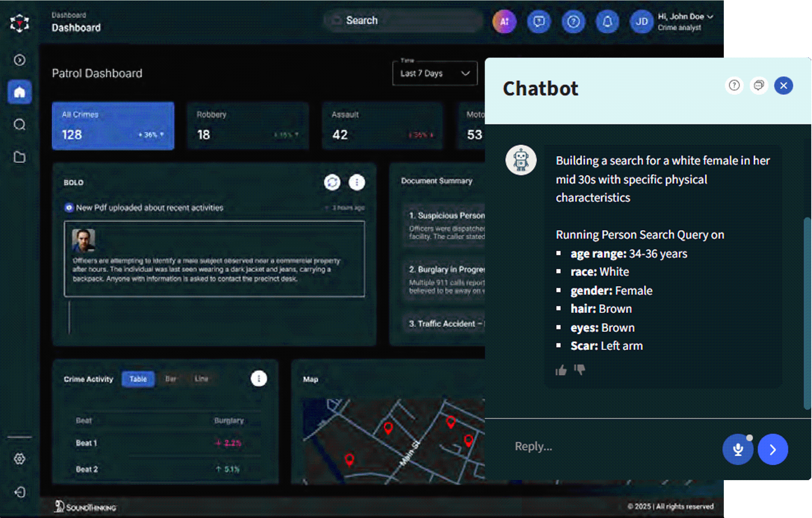This screenshot has height=518, width=812.
Task: Click the AI assistant icon in header
Action: [504, 22]
